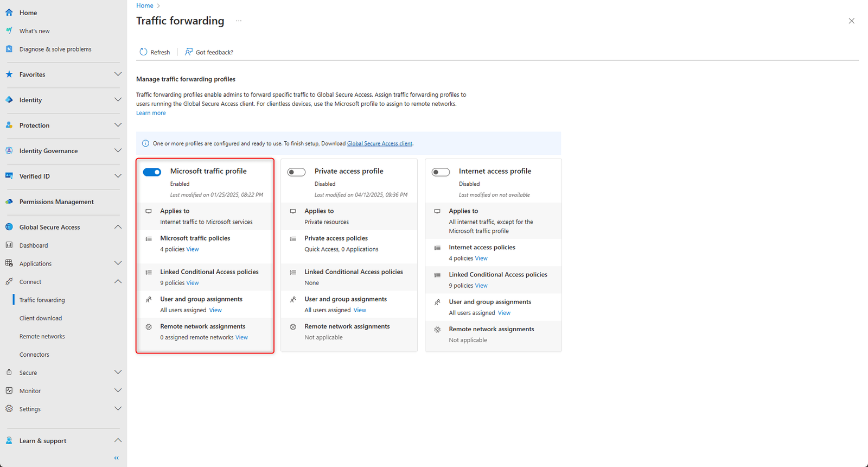Click the What's new icon
The image size is (868, 467).
[x=9, y=31]
